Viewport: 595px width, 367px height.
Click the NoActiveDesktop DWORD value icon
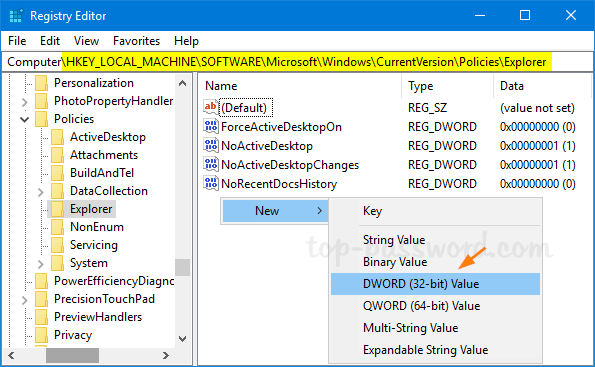pyautogui.click(x=211, y=145)
